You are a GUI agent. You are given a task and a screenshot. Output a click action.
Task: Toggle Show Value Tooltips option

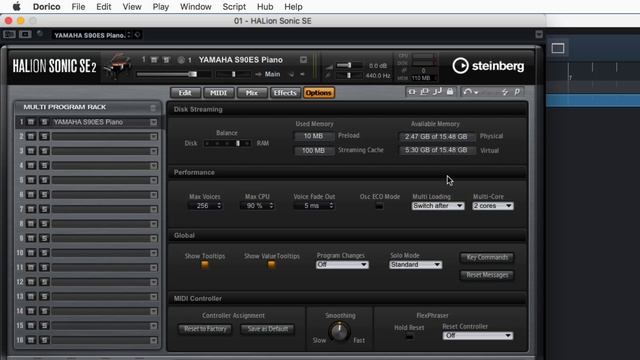tap(271, 264)
